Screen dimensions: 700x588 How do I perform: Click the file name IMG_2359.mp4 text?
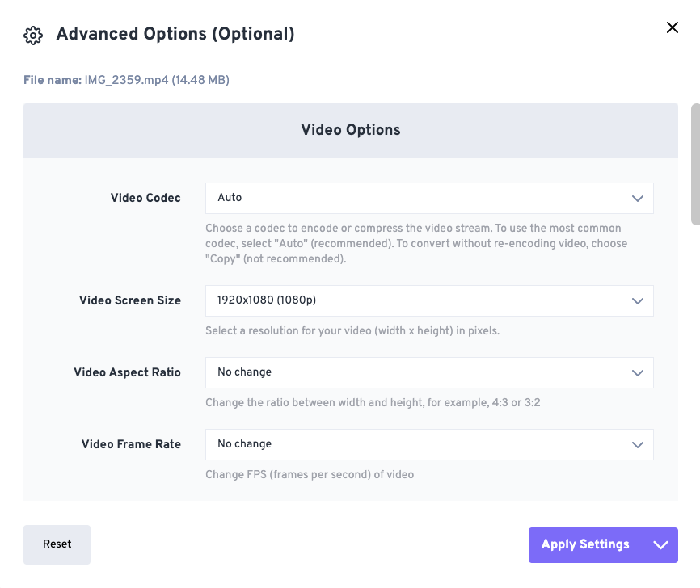pyautogui.click(x=126, y=80)
